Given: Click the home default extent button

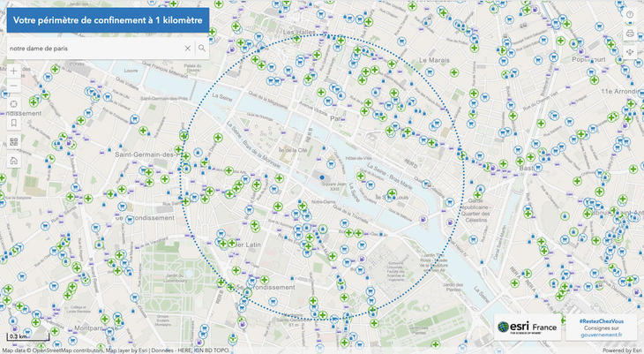Looking at the screenshot, I should (x=13, y=161).
